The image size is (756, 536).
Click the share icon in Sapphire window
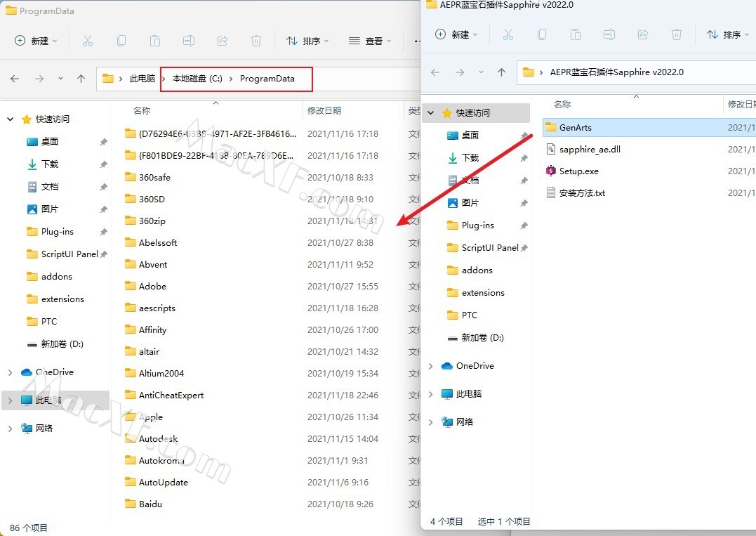tap(643, 34)
